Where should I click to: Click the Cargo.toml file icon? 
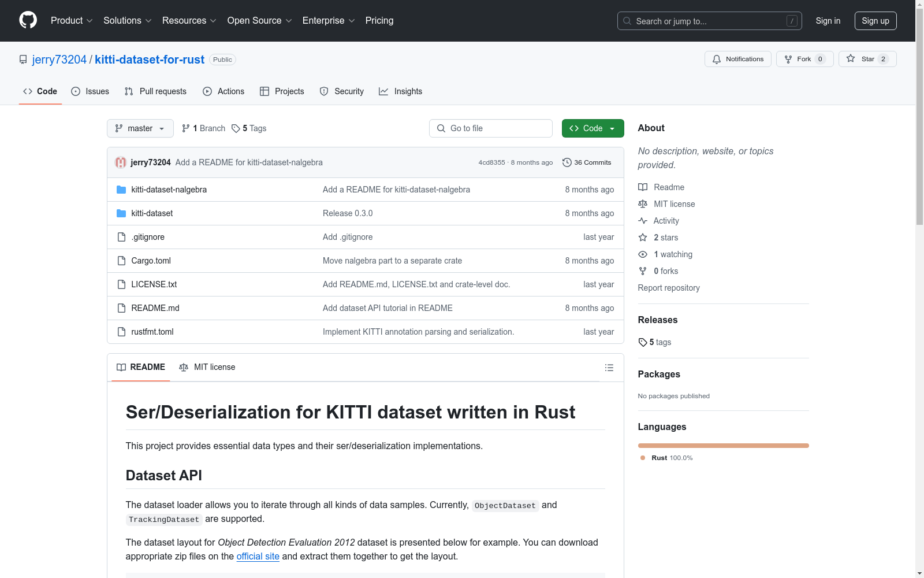tap(121, 261)
